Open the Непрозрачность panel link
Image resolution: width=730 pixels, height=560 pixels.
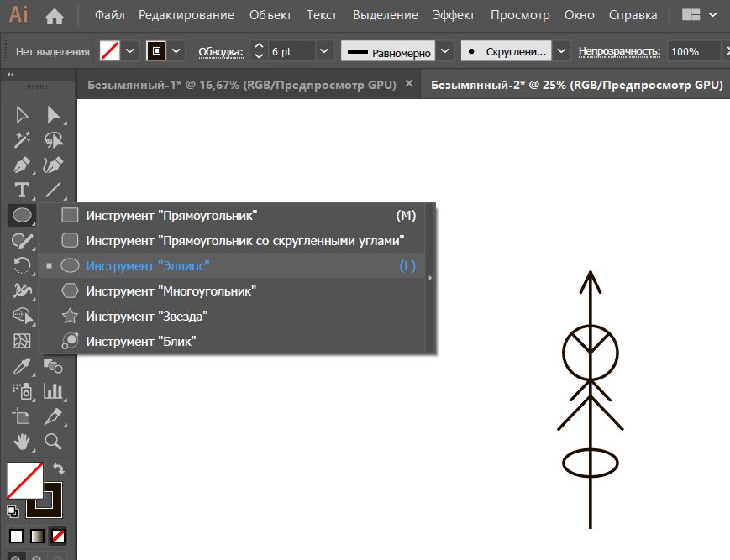[619, 51]
